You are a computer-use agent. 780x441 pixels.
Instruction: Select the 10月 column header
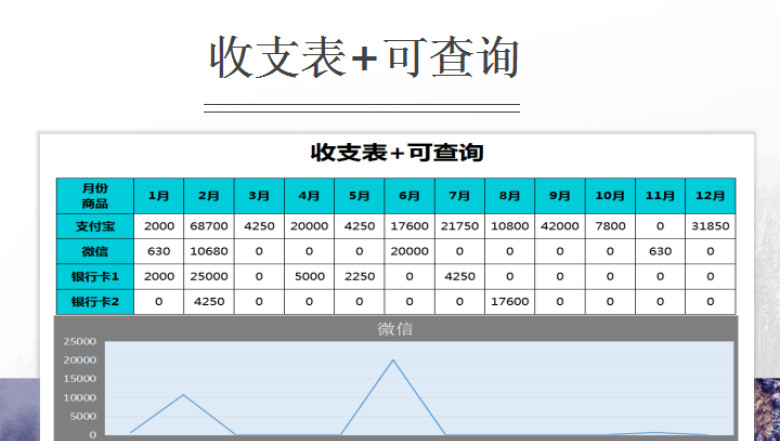pyautogui.click(x=610, y=196)
